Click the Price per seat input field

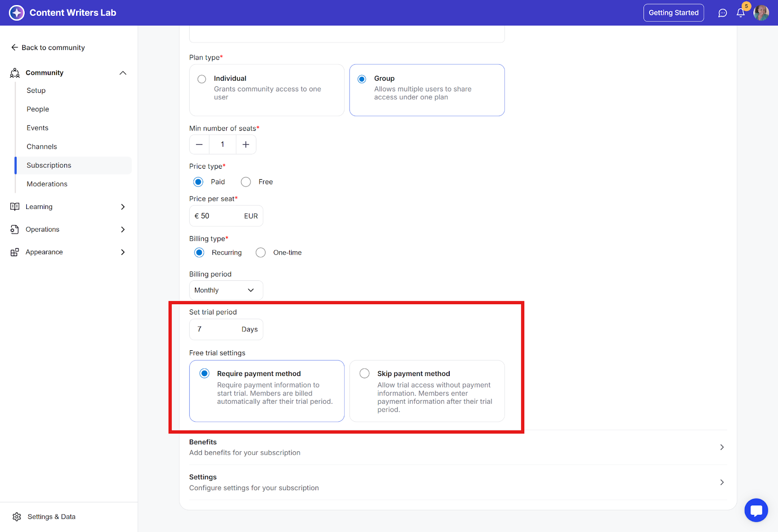click(x=226, y=216)
